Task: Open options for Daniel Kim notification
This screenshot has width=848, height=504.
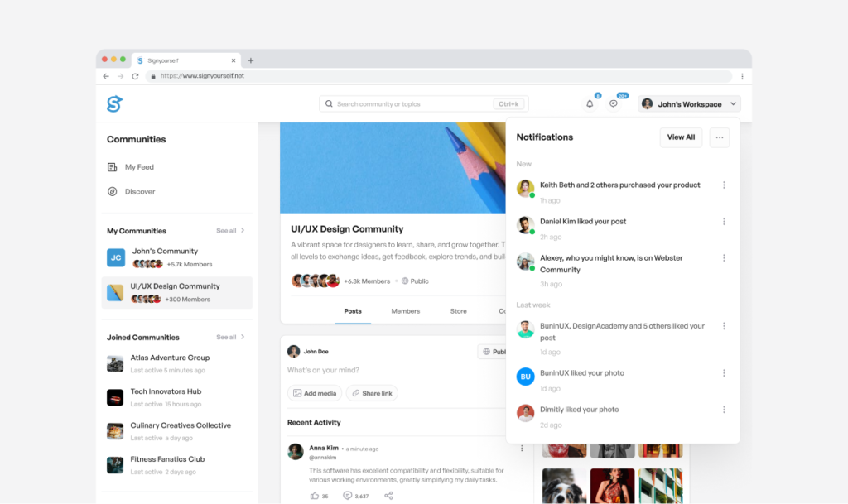Action: 724,222
